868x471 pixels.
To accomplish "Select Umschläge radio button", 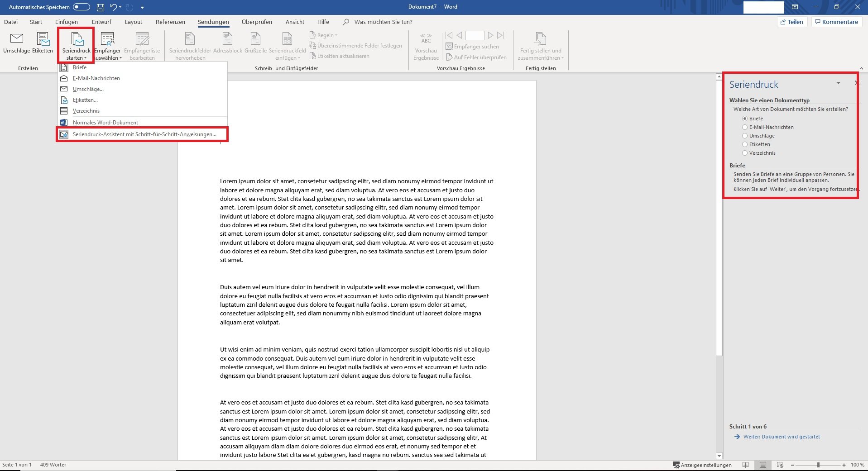I will tap(745, 136).
